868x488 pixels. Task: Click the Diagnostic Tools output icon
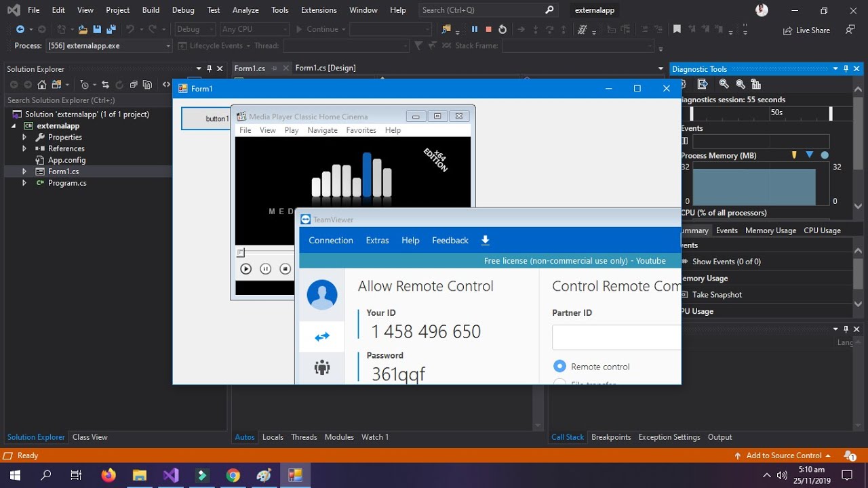point(703,84)
